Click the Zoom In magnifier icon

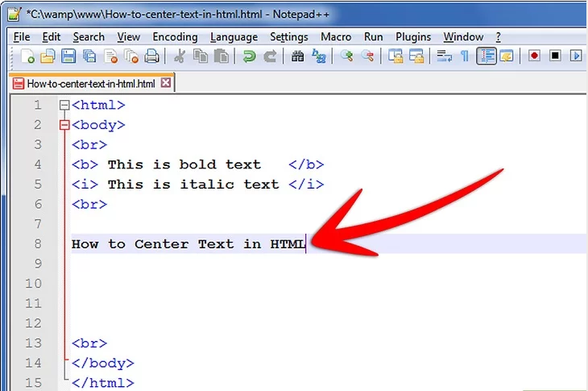click(347, 56)
